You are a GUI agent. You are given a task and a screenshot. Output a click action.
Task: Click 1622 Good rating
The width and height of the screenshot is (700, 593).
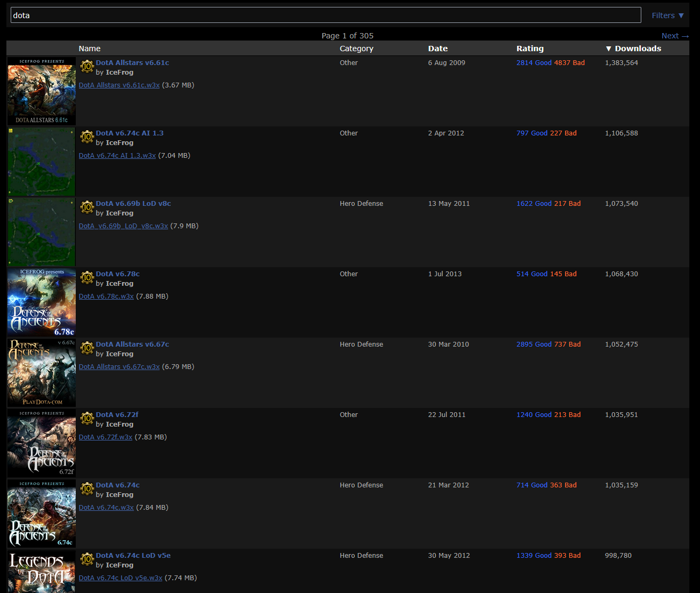point(534,203)
